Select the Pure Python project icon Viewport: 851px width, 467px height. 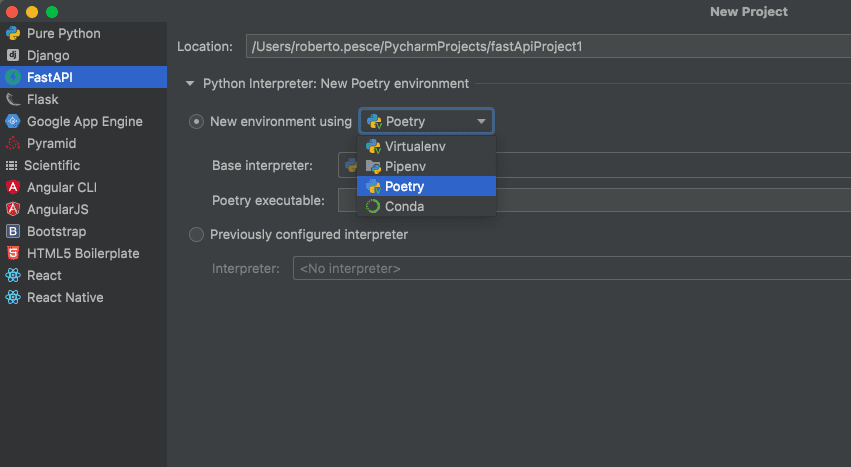click(13, 34)
